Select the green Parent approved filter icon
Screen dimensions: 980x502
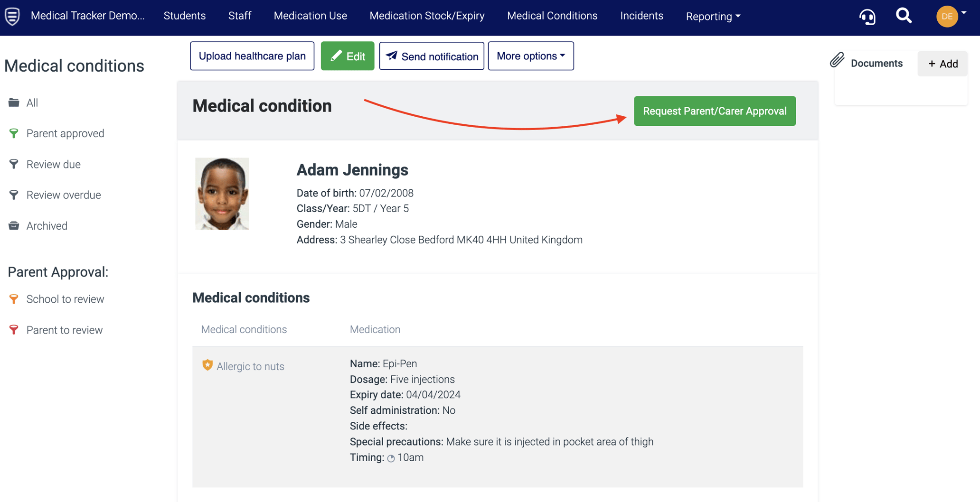pos(14,133)
